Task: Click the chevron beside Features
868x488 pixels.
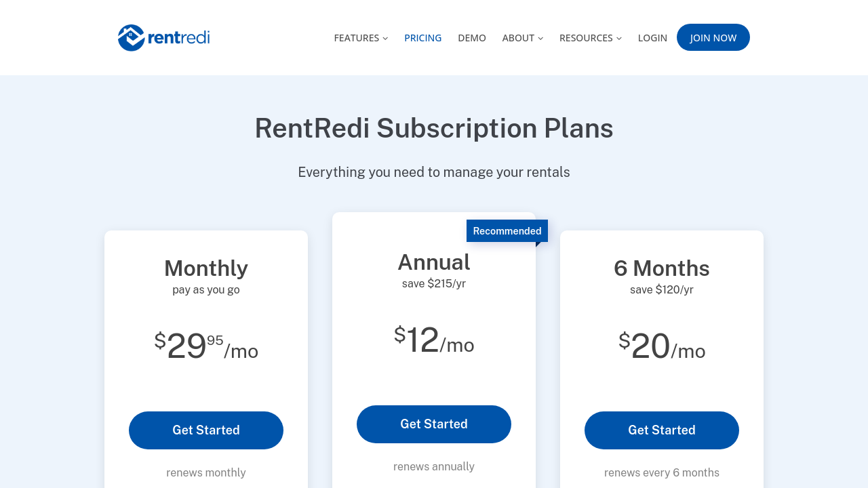Action: [x=386, y=39]
